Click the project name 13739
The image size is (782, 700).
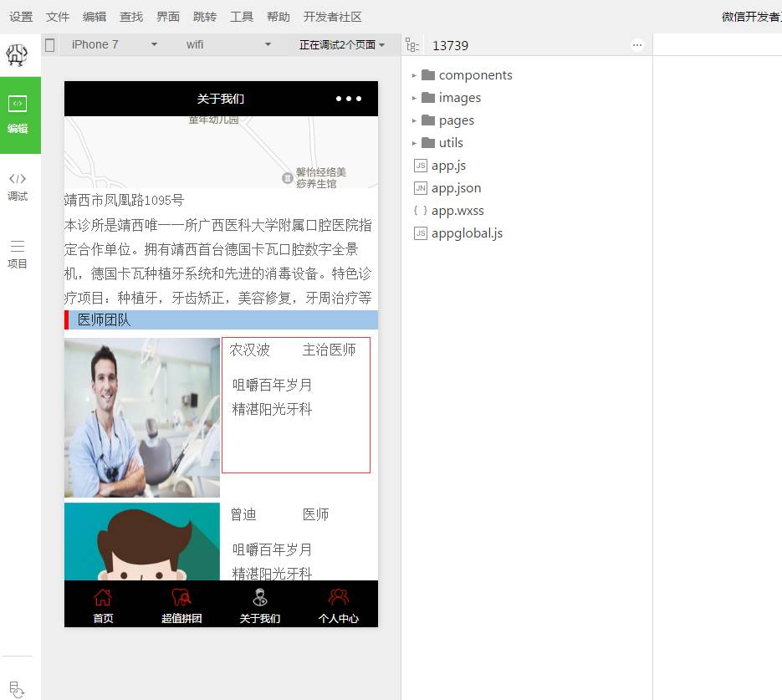pos(450,45)
